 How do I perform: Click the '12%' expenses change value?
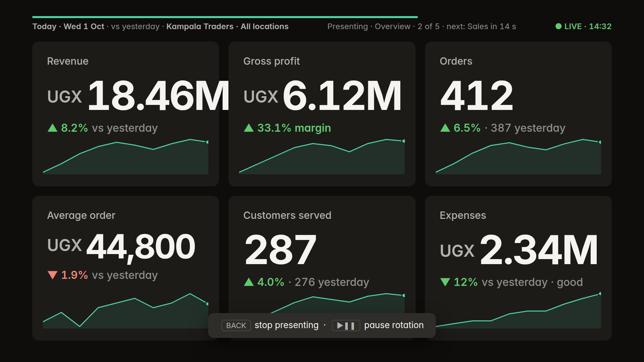pyautogui.click(x=466, y=282)
